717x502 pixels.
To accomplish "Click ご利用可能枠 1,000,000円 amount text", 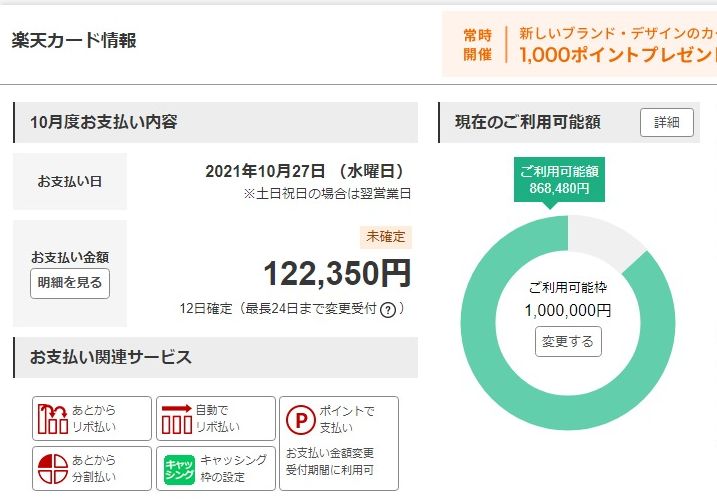I will coord(568,311).
